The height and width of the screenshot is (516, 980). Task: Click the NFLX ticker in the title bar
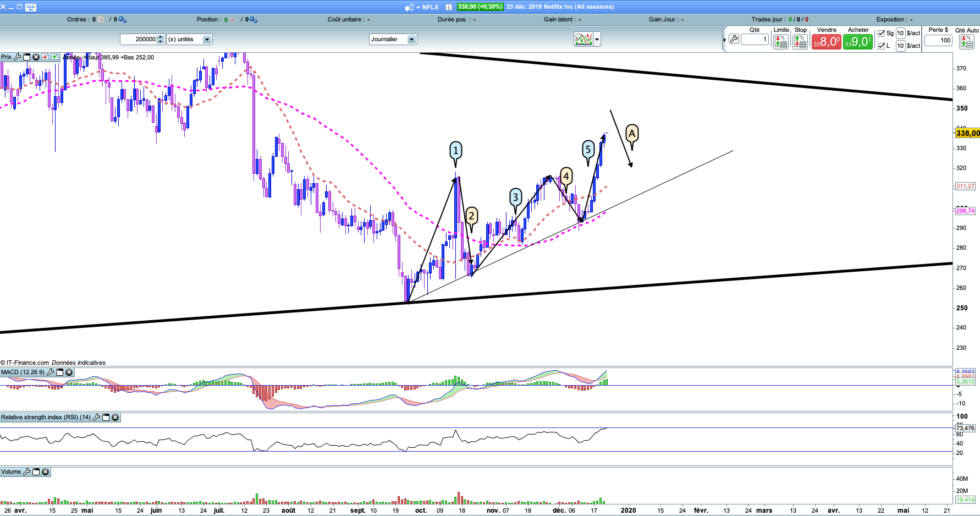431,7
